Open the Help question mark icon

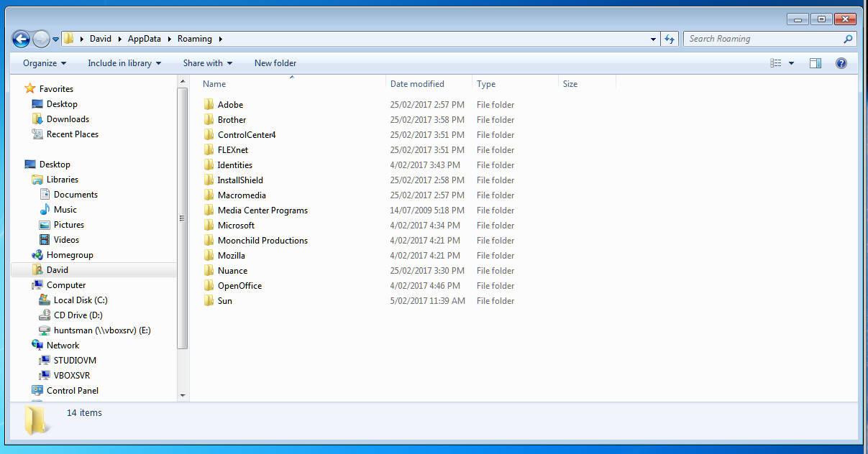tap(841, 63)
